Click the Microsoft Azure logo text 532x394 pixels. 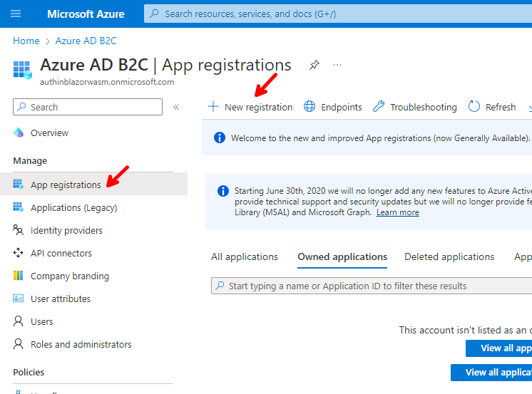click(86, 14)
